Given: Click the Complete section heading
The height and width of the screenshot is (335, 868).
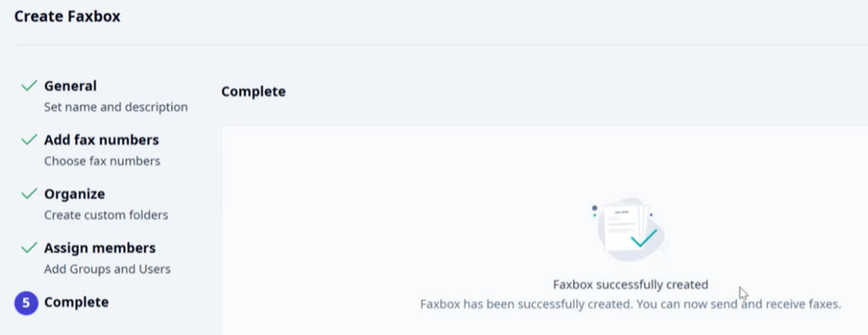Looking at the screenshot, I should coord(254,92).
